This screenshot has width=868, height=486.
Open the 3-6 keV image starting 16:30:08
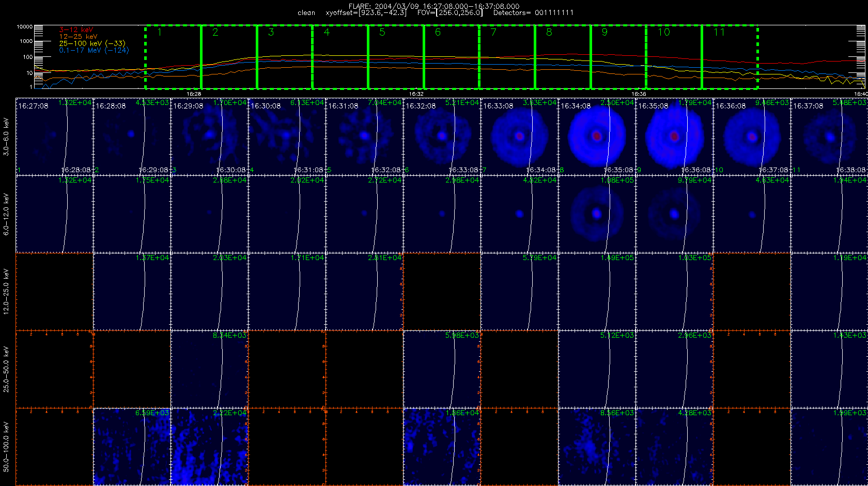pos(287,136)
